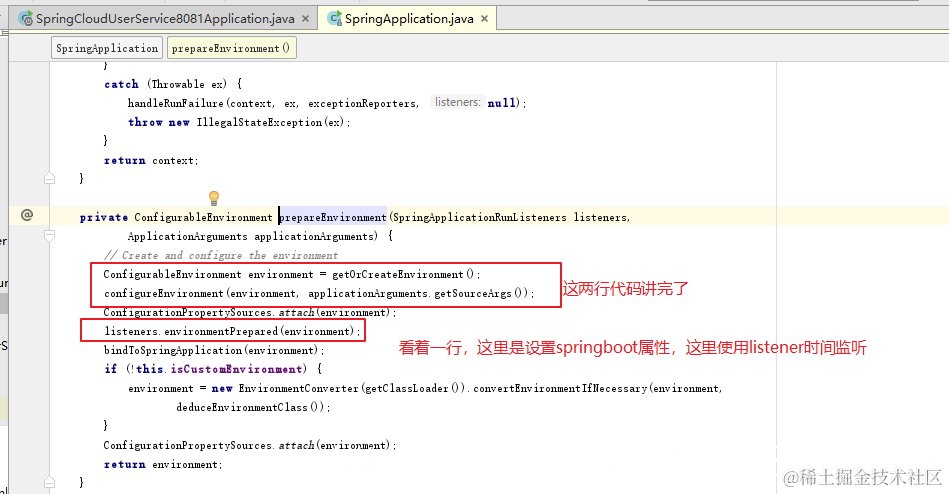Click 'ApplicationArguments applicationArguments' parameter
Viewport: 949px width, 494px height.
click(252, 236)
